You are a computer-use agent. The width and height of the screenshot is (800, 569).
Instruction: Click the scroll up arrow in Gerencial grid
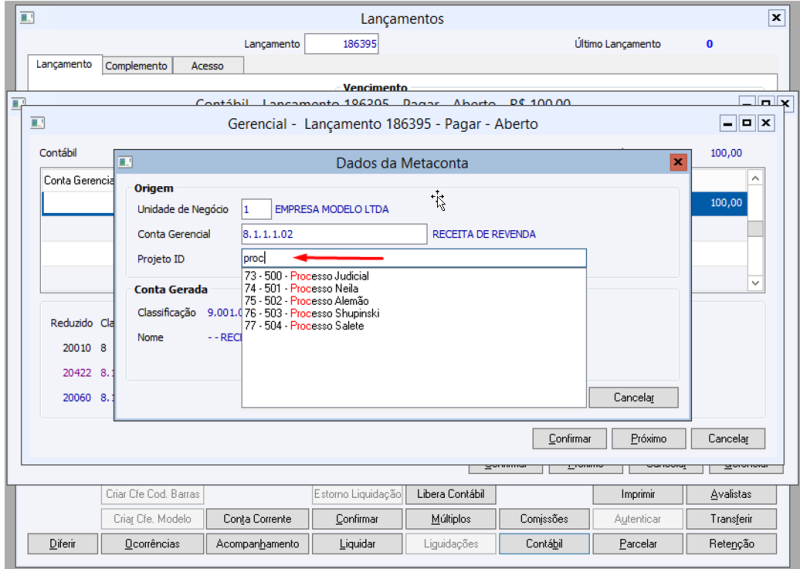tap(756, 178)
